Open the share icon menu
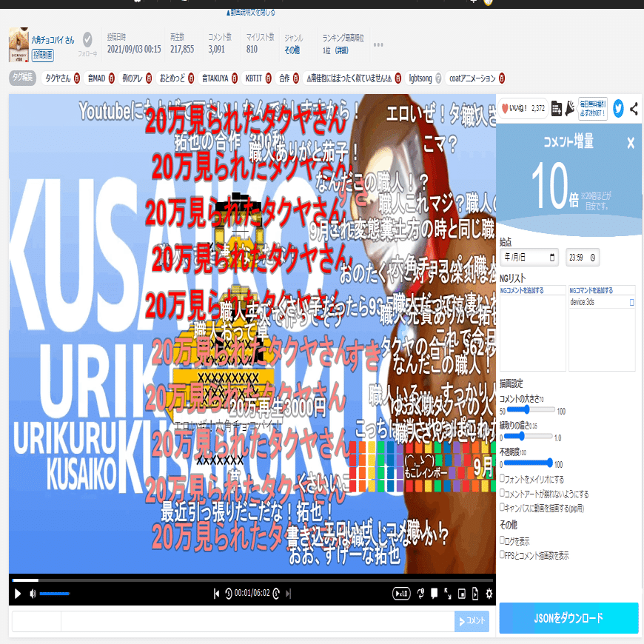 pos(634,108)
